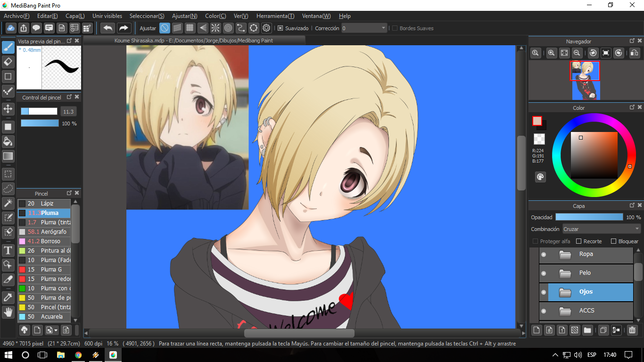The height and width of the screenshot is (362, 644).
Task: Select the Eyedropper tool
Action: pos(8,297)
